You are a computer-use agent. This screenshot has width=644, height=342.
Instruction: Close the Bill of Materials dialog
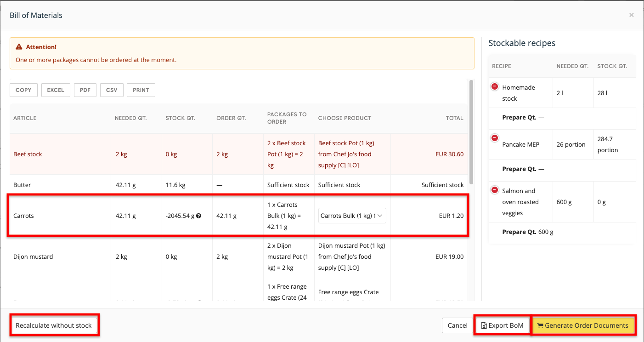click(632, 15)
